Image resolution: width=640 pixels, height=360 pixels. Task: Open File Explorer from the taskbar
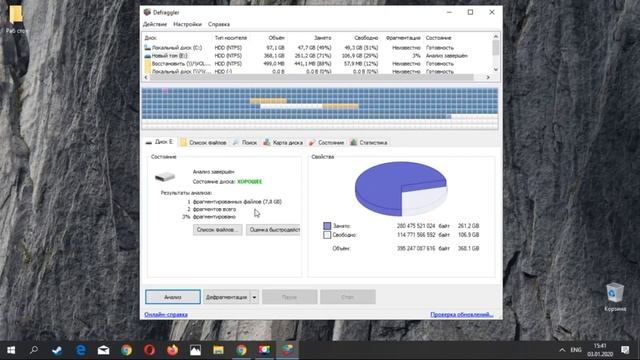click(x=218, y=350)
